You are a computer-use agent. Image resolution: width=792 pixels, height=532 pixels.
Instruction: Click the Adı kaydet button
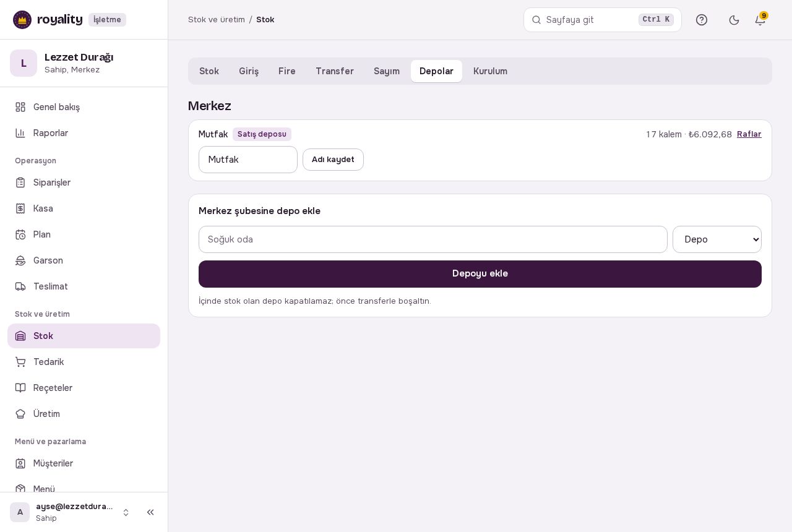click(333, 160)
